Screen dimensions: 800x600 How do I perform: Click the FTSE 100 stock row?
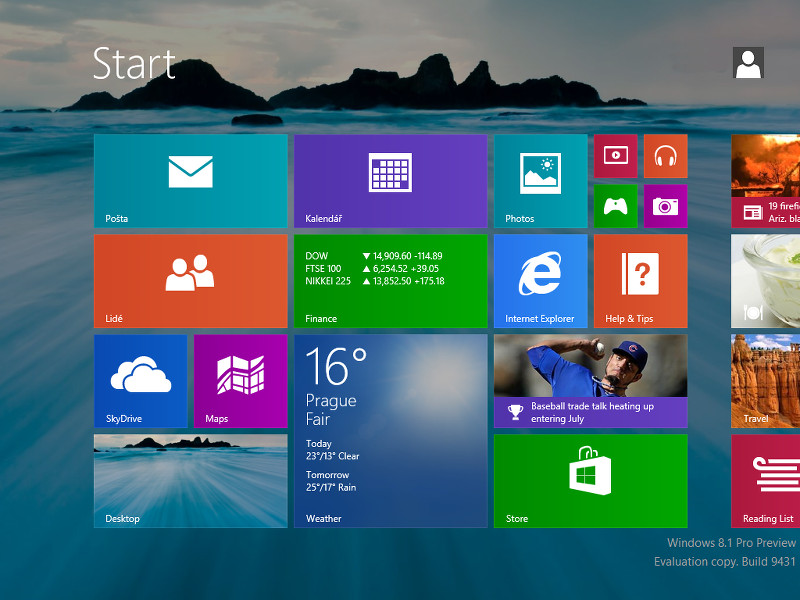(x=372, y=268)
